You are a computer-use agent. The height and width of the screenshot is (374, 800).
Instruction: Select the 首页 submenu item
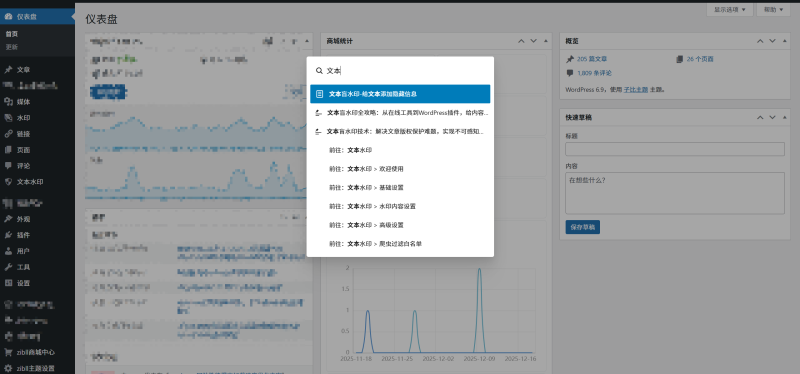(x=12, y=34)
